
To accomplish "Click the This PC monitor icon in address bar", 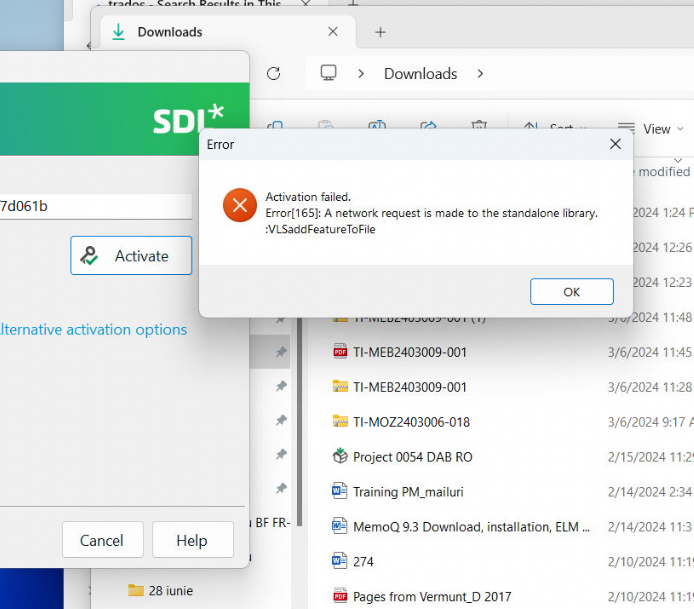I will [x=328, y=73].
